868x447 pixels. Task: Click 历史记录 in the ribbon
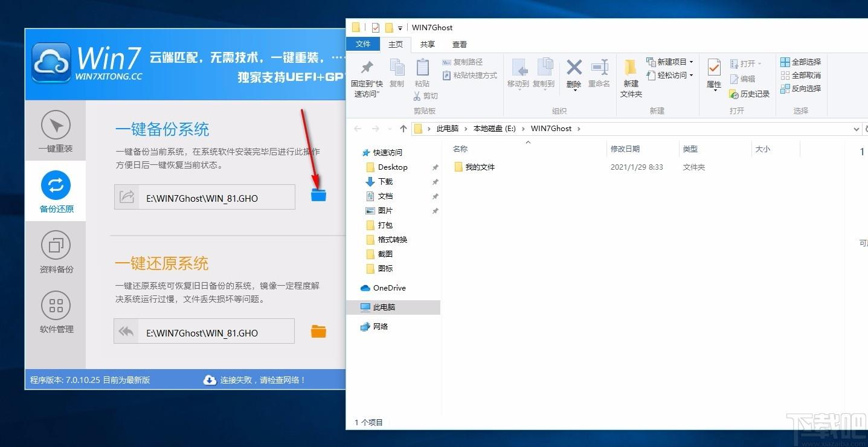pyautogui.click(x=750, y=94)
